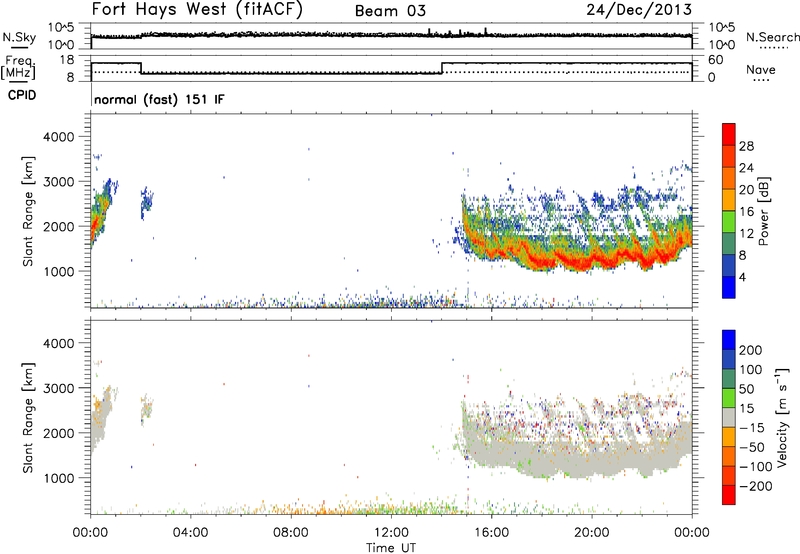Click the frequency step at 14:00 in the Freq panel

coord(442,68)
